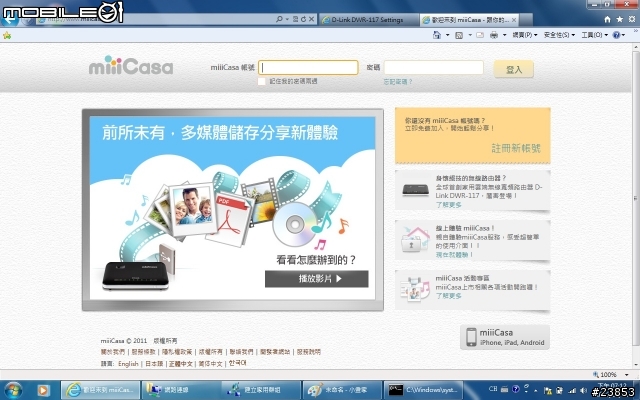Image resolution: width=640 pixels, height=400 pixels.
Task: Open the RSS feeds icon in command bar
Action: (x=459, y=35)
